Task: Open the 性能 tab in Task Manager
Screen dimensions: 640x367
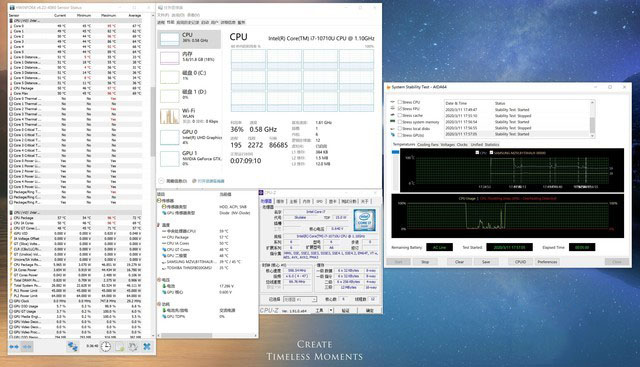Action: point(171,22)
